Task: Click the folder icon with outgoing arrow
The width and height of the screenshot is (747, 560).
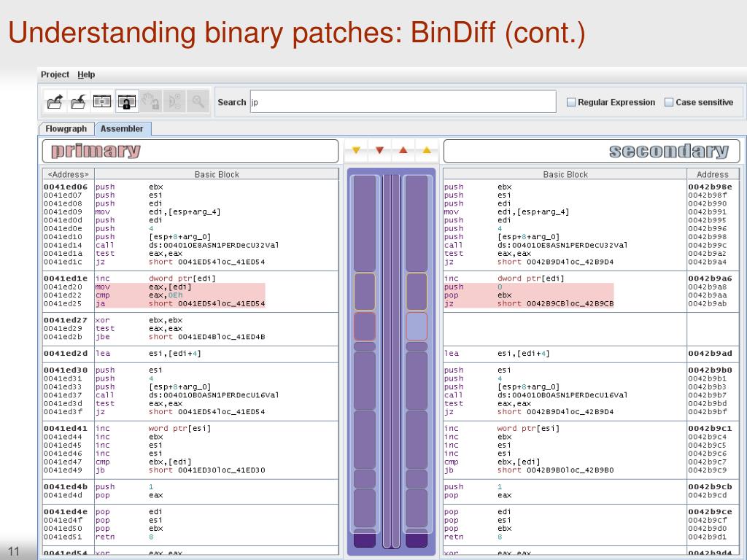Action: (55, 102)
